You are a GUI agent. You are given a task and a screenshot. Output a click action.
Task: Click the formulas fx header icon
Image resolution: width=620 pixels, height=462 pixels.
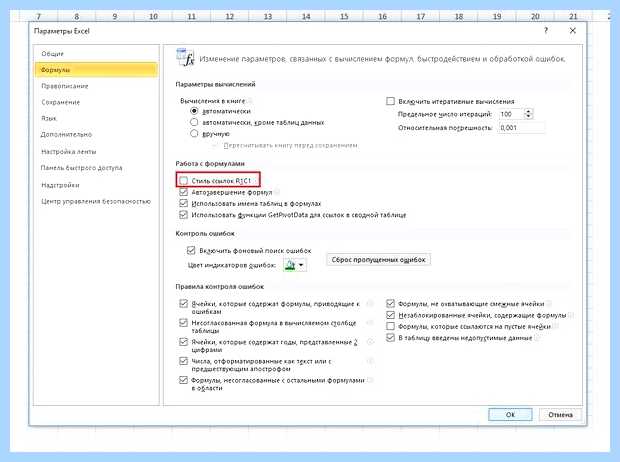(x=185, y=58)
